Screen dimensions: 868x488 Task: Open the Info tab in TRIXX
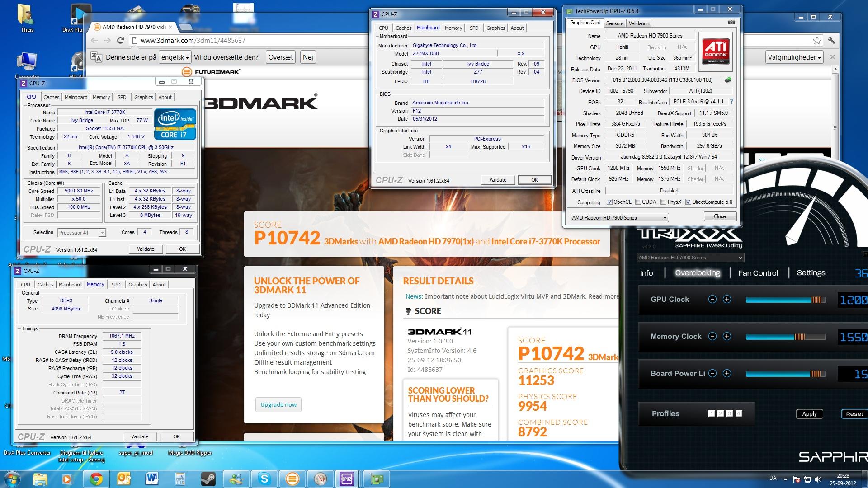pos(646,273)
